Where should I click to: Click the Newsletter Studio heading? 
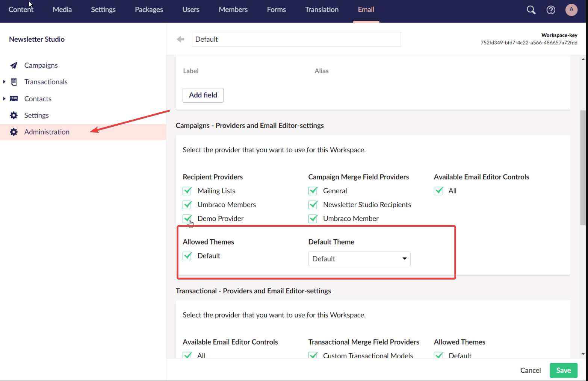tap(37, 39)
